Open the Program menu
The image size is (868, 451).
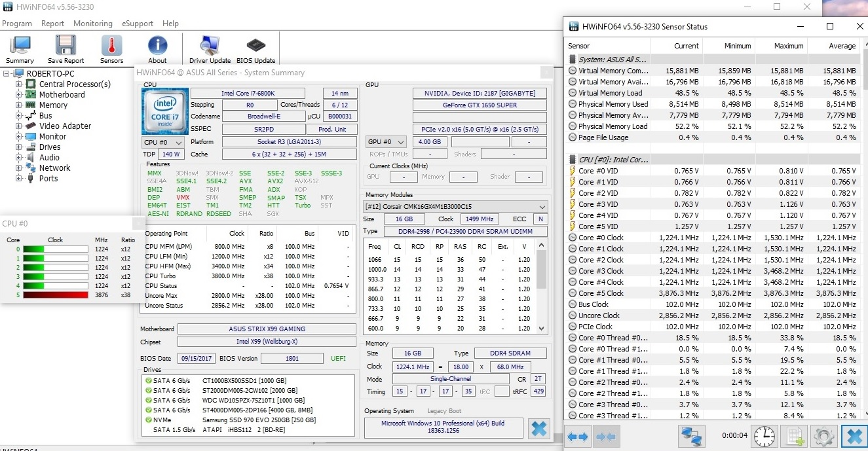pyautogui.click(x=17, y=24)
